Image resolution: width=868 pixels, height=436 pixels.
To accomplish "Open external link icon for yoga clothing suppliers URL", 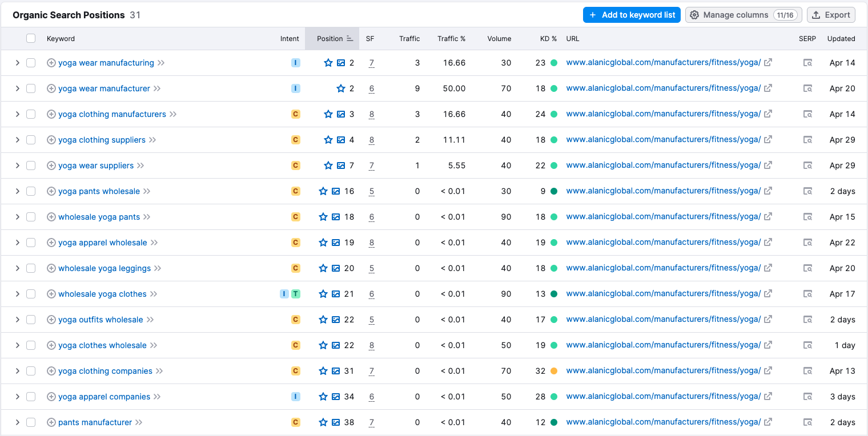I will pyautogui.click(x=768, y=140).
